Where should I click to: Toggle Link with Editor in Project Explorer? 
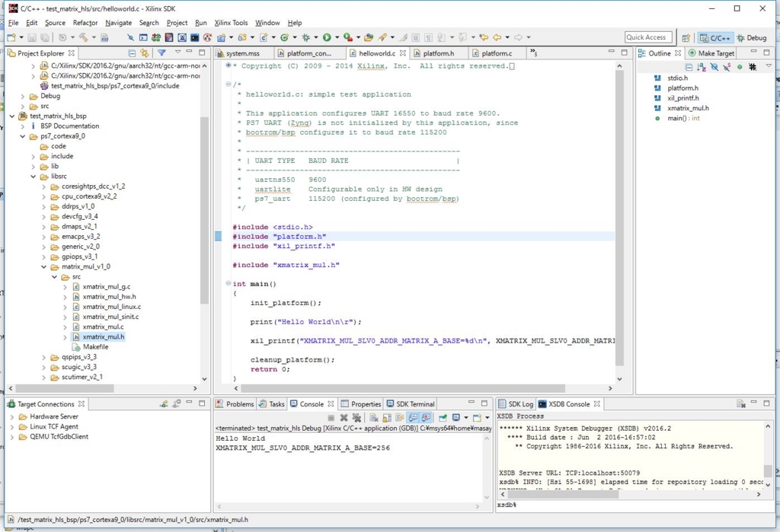point(144,53)
